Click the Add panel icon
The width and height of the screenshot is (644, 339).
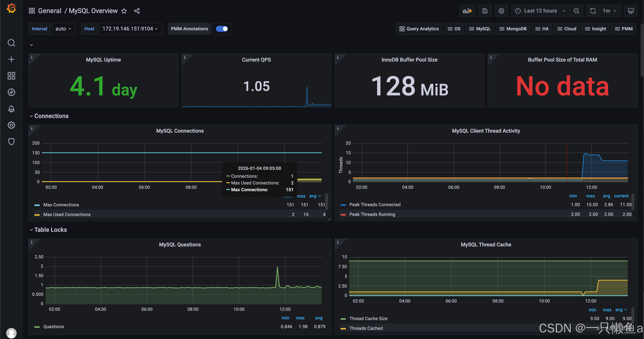click(467, 11)
